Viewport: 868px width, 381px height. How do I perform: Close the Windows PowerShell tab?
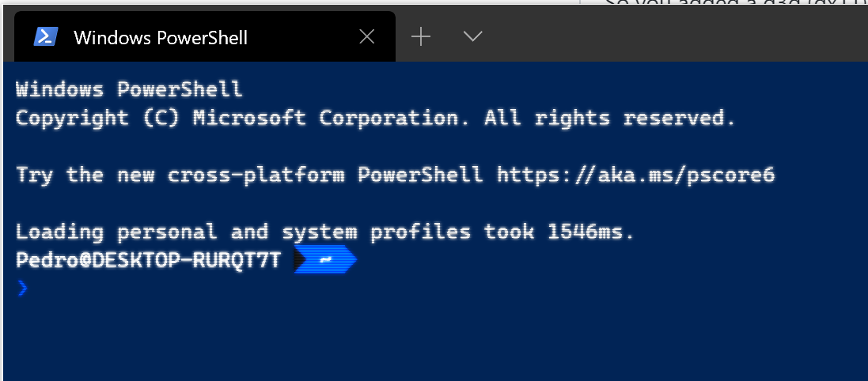[x=366, y=36]
